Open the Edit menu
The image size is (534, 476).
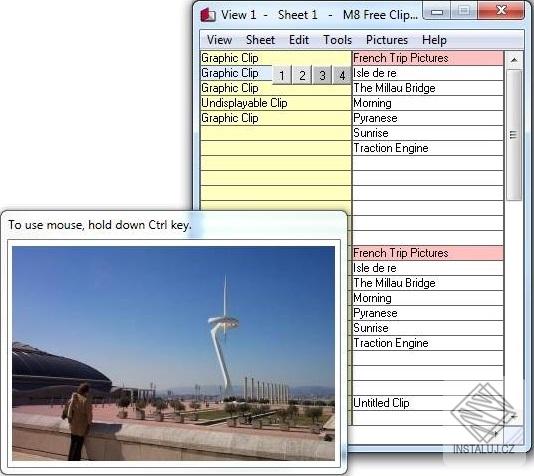pos(299,40)
